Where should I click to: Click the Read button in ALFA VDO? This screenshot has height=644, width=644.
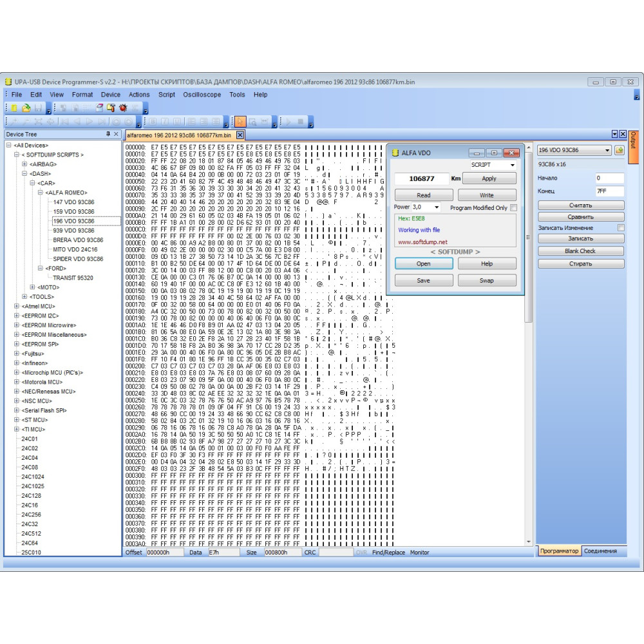pos(424,195)
